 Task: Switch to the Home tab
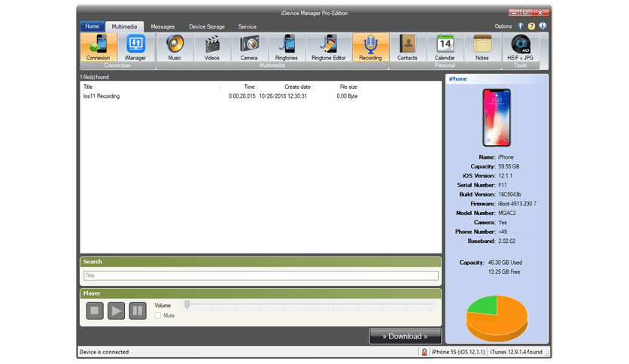click(x=93, y=26)
